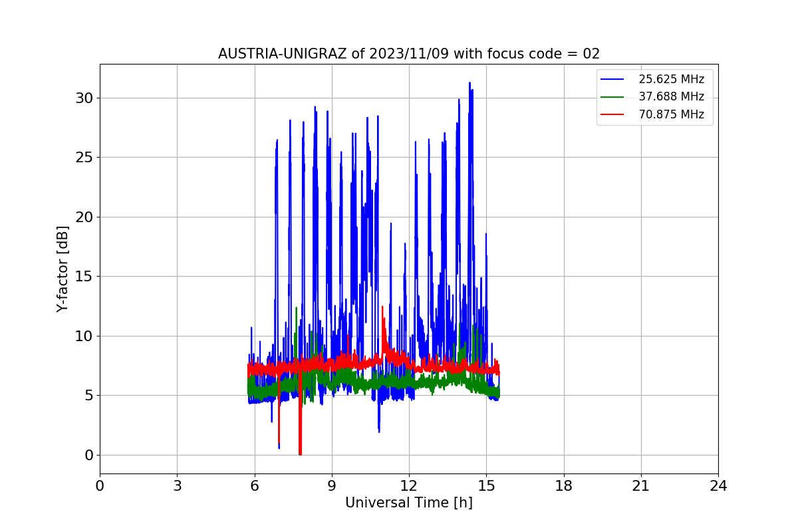The height and width of the screenshot is (532, 798).
Task: Click the Universal Time [h] axis label
Action: pos(409,503)
